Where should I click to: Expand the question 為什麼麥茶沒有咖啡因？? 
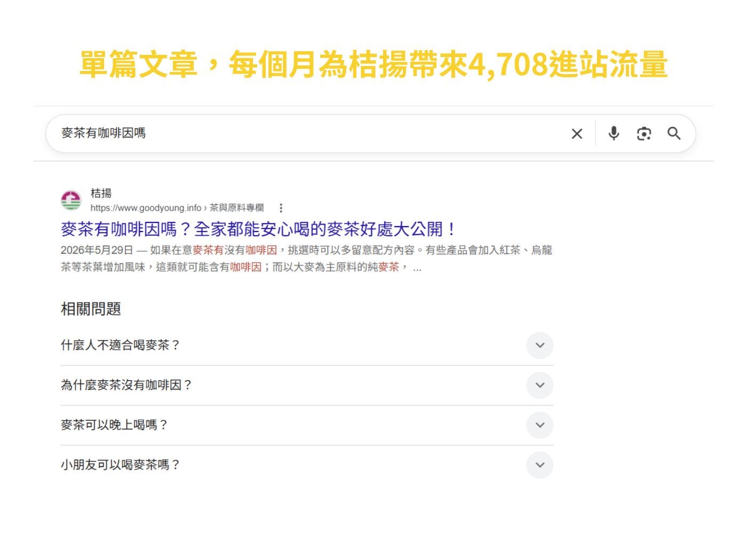point(307,385)
